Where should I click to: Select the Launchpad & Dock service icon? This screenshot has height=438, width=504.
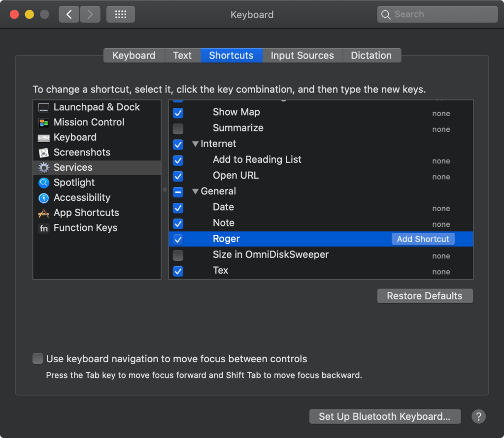pyautogui.click(x=43, y=107)
